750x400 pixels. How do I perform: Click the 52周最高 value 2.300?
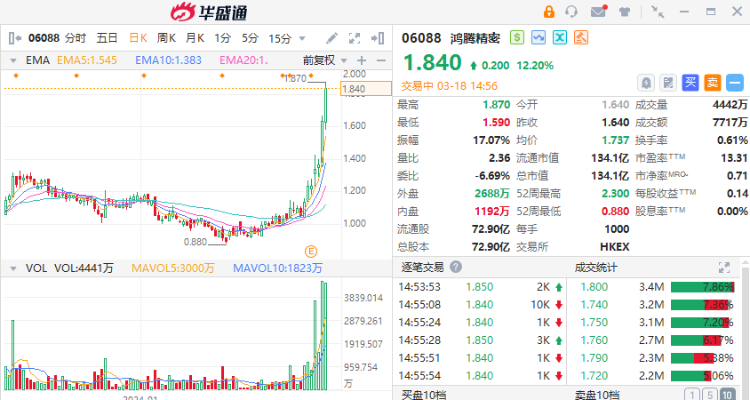tap(615, 193)
